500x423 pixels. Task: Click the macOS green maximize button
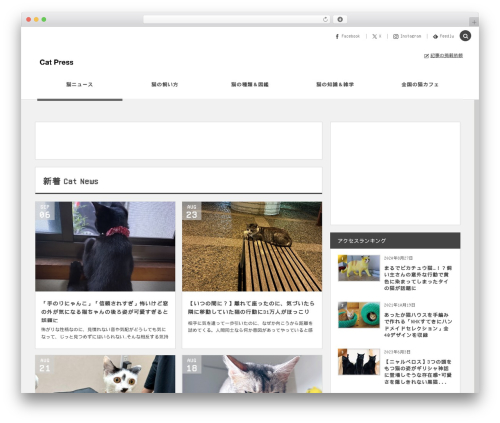44,20
